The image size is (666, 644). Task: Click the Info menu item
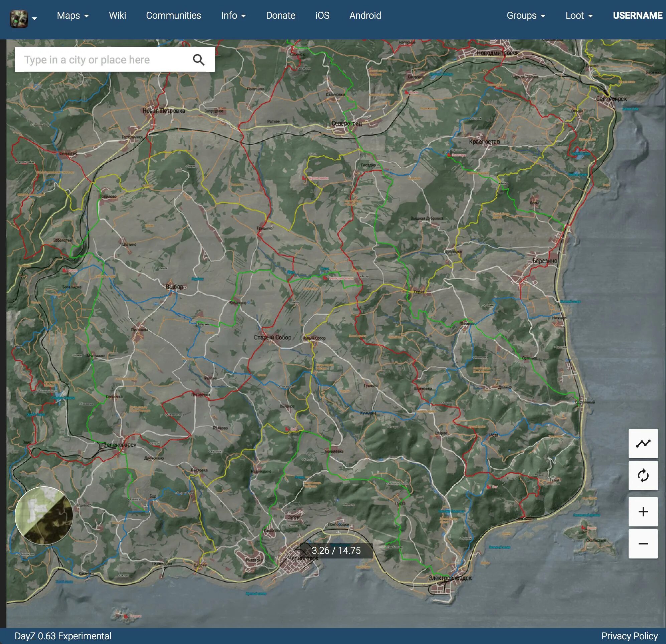(x=232, y=15)
